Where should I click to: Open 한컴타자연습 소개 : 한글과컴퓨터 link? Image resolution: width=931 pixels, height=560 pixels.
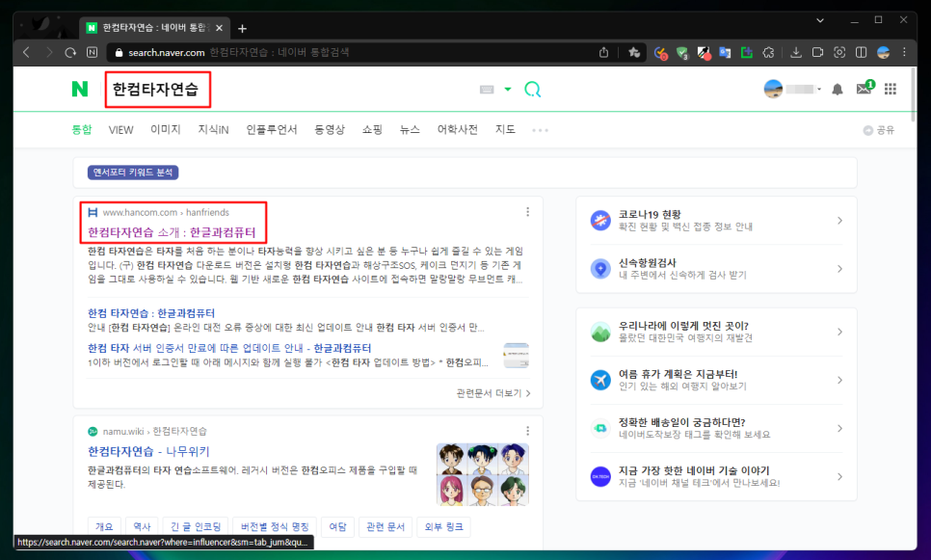[172, 232]
